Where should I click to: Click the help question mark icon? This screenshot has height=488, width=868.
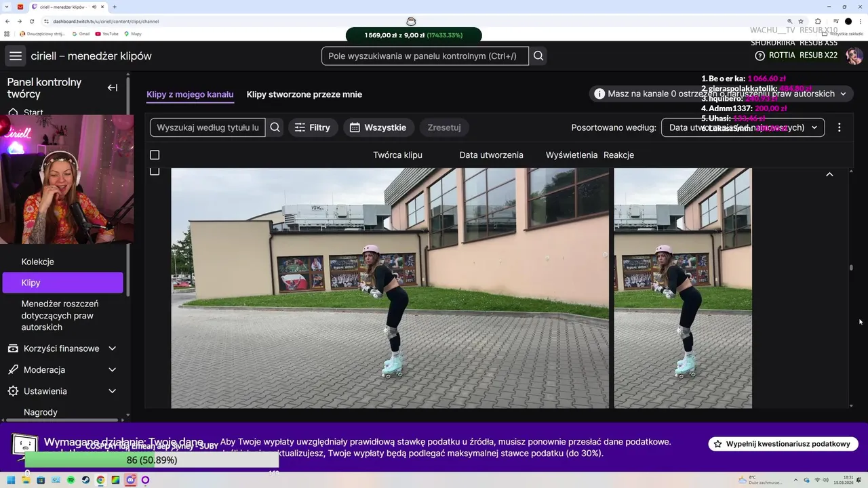759,56
